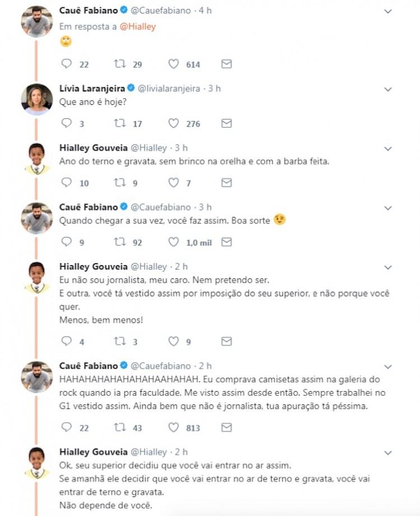Open the @Hialley mention link in the reply

(138, 26)
